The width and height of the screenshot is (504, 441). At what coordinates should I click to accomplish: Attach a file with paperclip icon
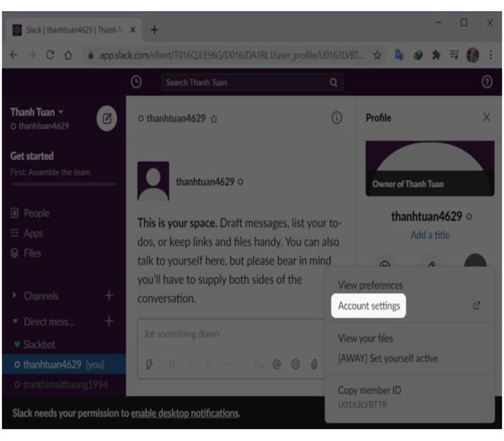314,364
